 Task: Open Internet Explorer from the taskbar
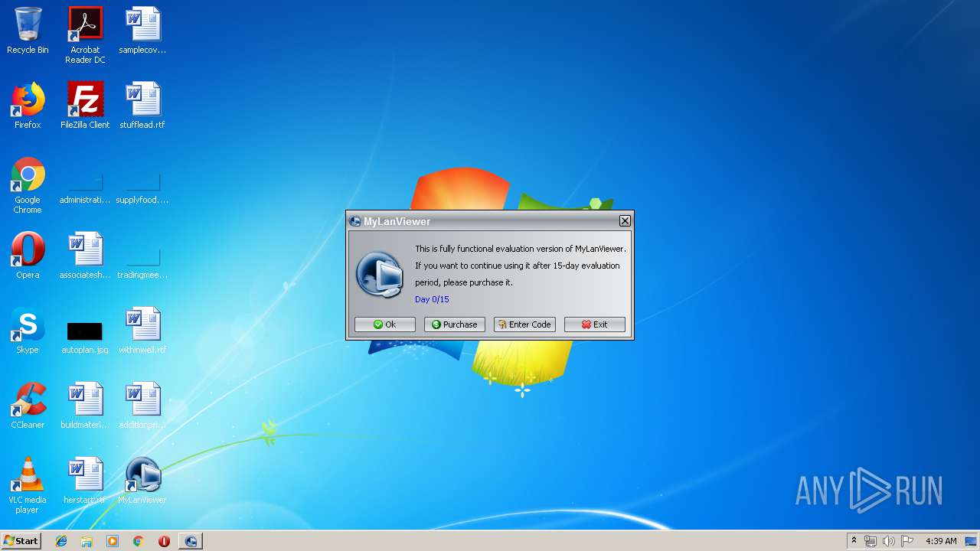tap(61, 541)
